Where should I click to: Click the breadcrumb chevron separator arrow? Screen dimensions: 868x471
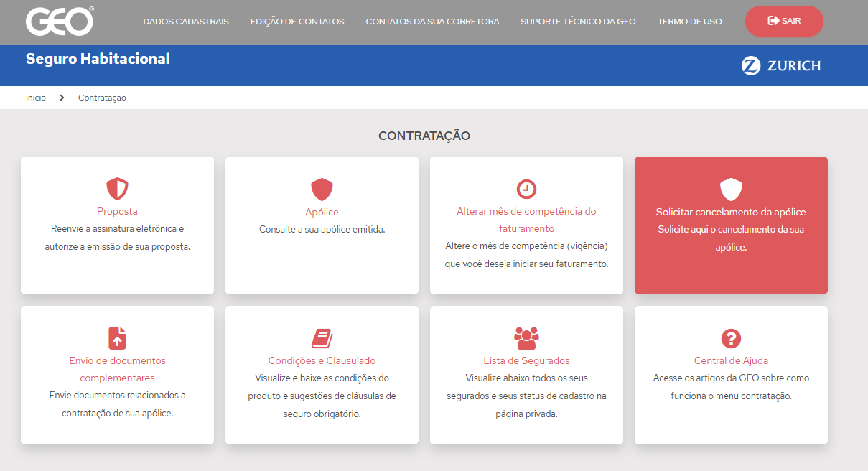(x=62, y=98)
